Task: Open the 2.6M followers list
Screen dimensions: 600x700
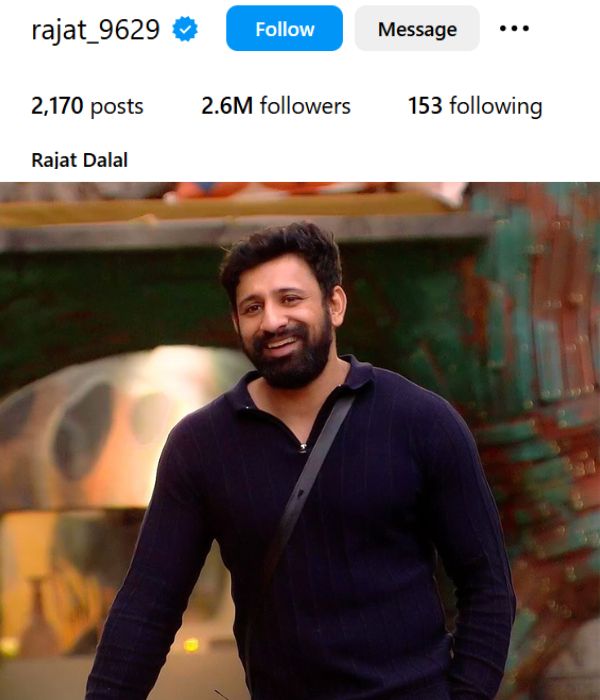Action: pos(276,106)
